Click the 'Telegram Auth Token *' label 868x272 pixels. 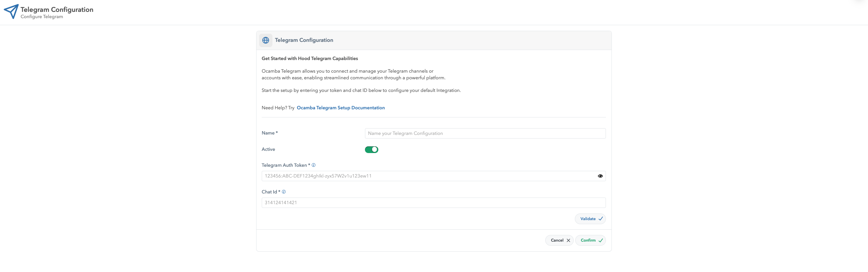286,165
